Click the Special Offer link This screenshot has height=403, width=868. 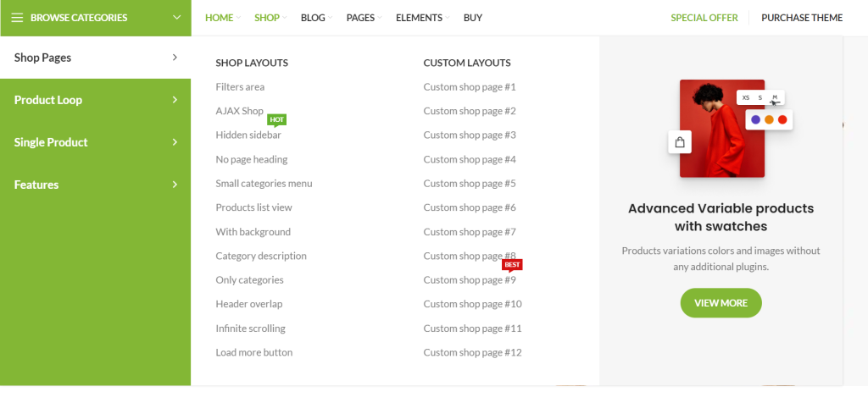pyautogui.click(x=704, y=18)
